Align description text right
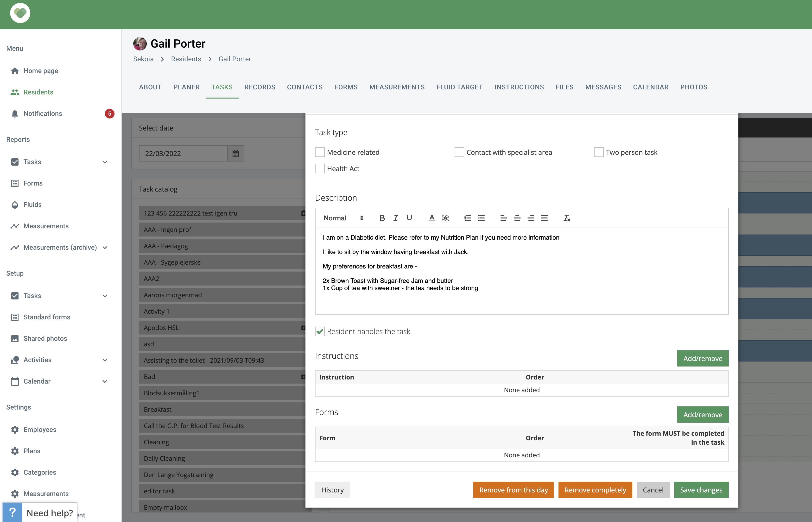The width and height of the screenshot is (812, 522). click(531, 218)
